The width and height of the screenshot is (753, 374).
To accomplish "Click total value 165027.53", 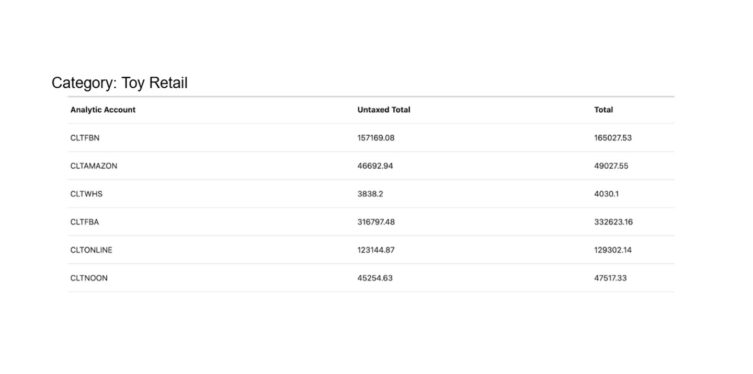I will pyautogui.click(x=613, y=138).
